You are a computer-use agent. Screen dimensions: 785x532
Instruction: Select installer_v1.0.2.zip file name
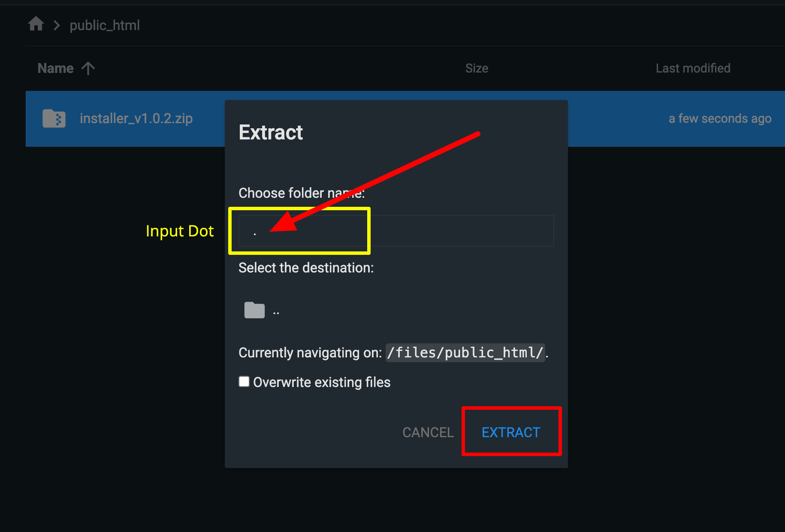tap(136, 118)
